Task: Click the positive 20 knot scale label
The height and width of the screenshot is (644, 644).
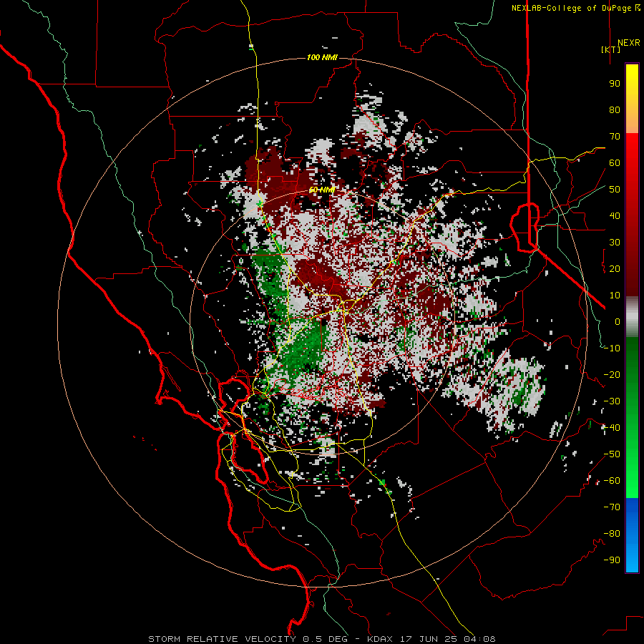Action: pos(615,268)
